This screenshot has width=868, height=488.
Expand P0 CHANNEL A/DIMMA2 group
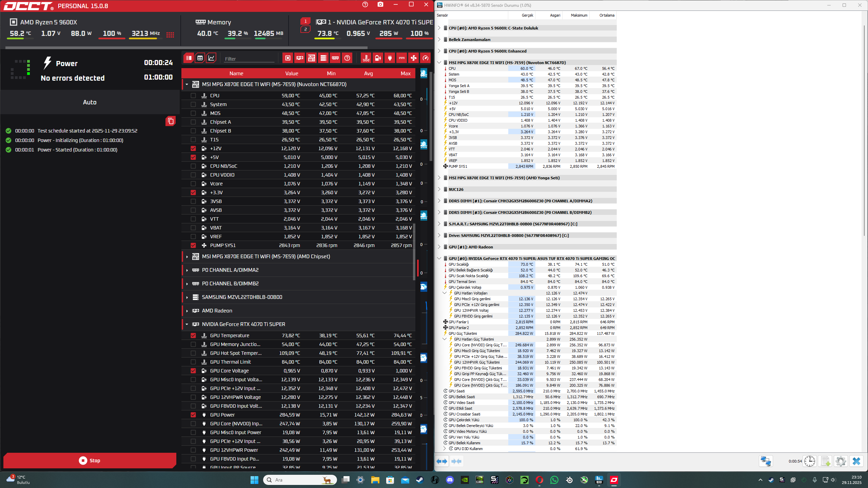pyautogui.click(x=187, y=270)
